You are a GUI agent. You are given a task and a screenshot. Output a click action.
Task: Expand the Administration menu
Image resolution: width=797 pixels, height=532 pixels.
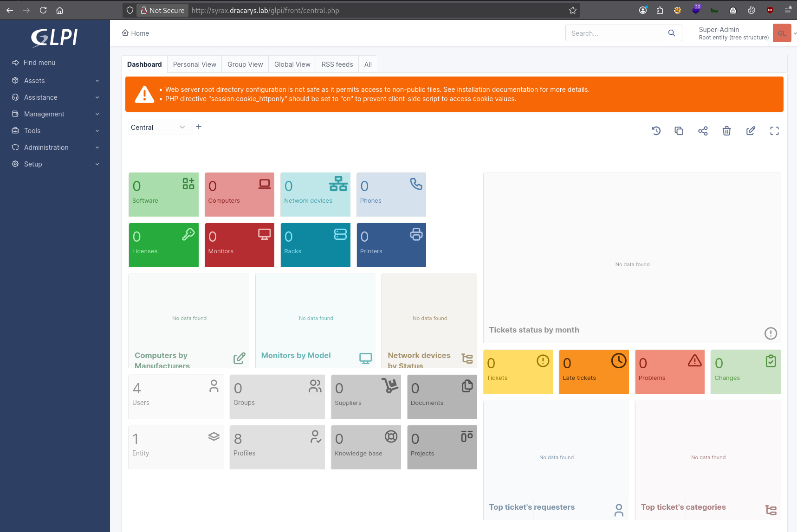[x=55, y=147]
